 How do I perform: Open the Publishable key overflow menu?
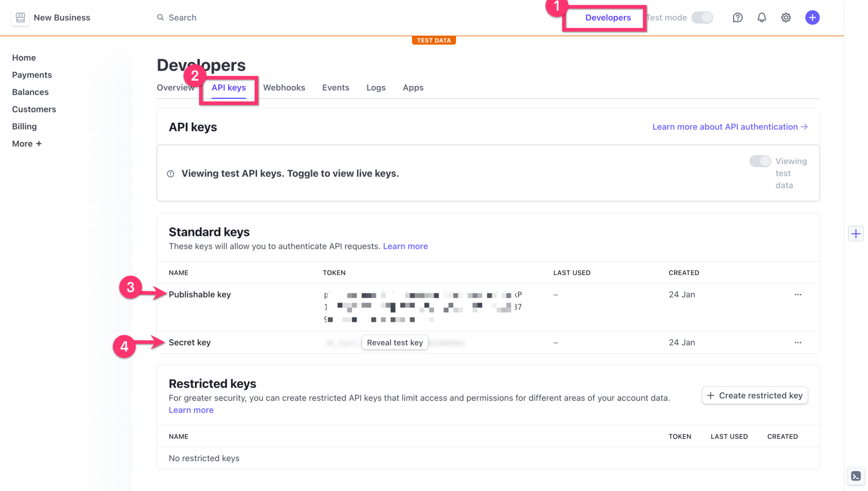798,294
